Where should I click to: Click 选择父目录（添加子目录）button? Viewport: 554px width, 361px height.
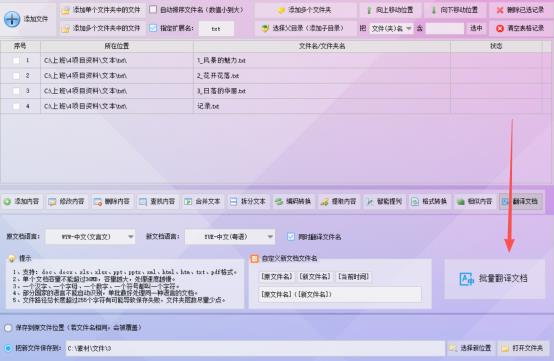305,28
